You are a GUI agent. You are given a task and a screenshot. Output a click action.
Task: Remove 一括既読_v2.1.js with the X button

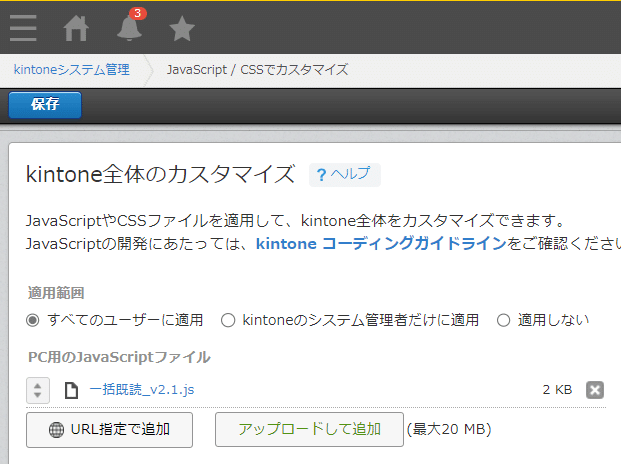pos(595,390)
